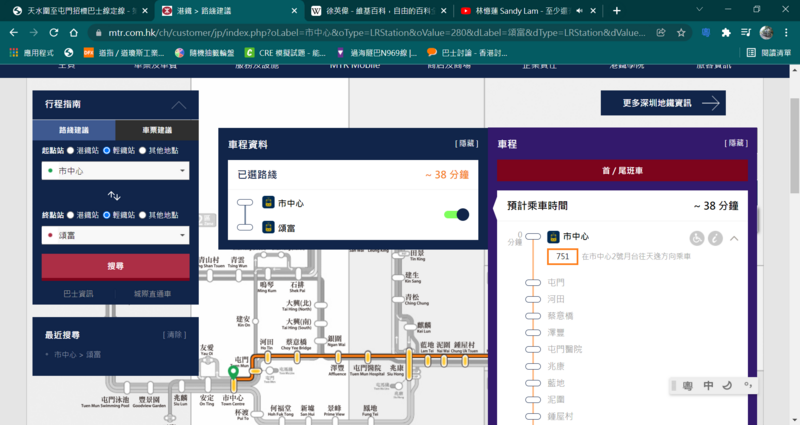Swap origin and destination stations

click(x=114, y=195)
